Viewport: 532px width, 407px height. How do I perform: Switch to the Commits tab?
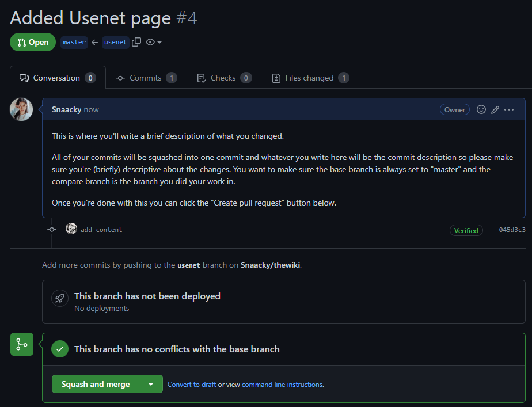[146, 77]
